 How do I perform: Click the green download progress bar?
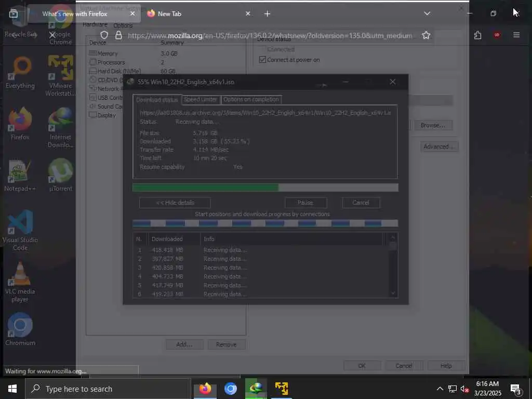(x=265, y=188)
